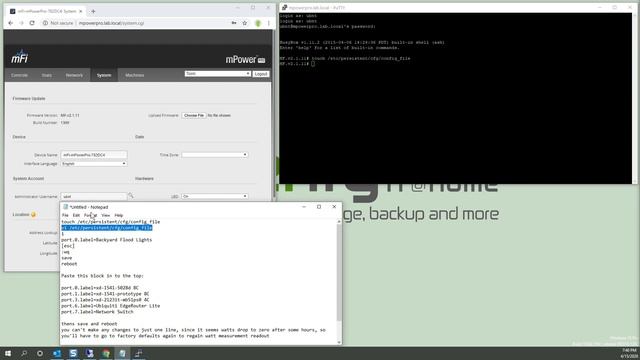Close the mFi mPowerPro System browser tab
Screen dimensions: 640x360
(80, 11)
